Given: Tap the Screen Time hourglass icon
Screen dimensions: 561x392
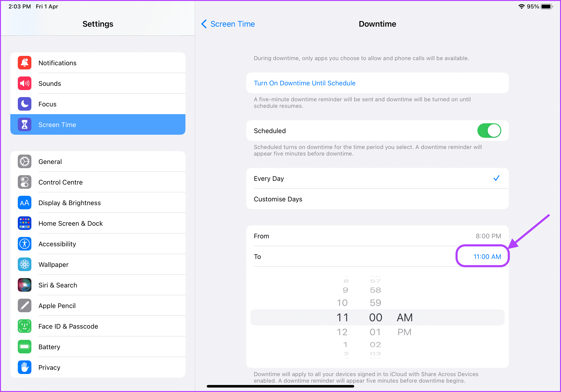Looking at the screenshot, I should click(x=24, y=124).
